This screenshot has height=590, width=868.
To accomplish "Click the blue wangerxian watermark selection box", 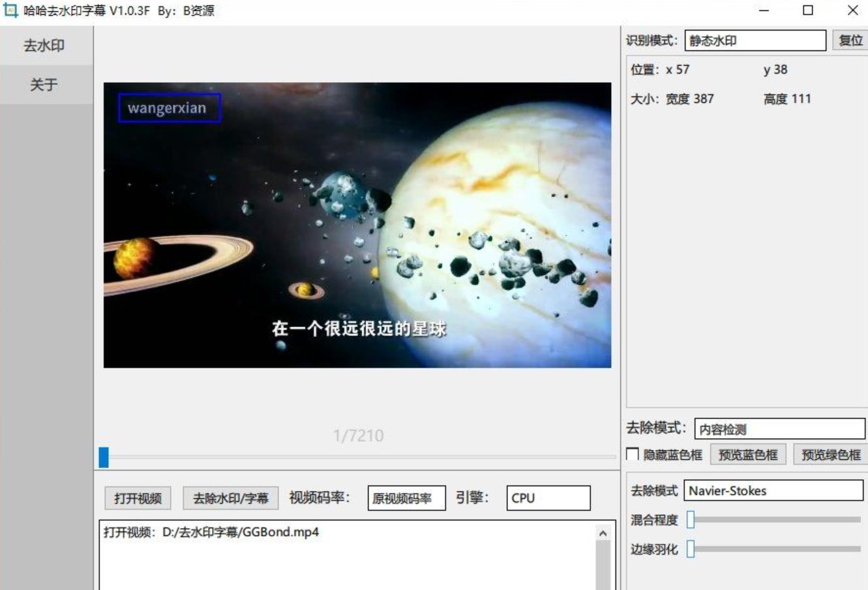I will click(x=170, y=108).
